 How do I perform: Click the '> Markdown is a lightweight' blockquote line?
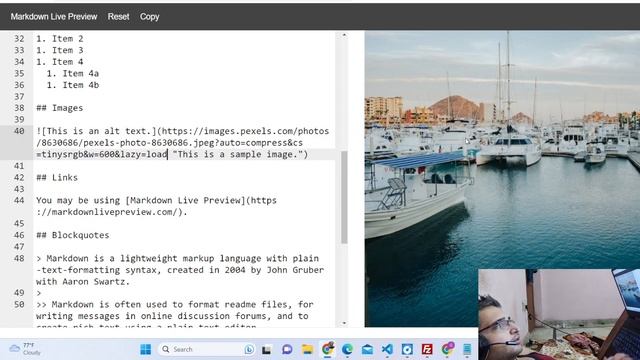pyautogui.click(x=178, y=258)
